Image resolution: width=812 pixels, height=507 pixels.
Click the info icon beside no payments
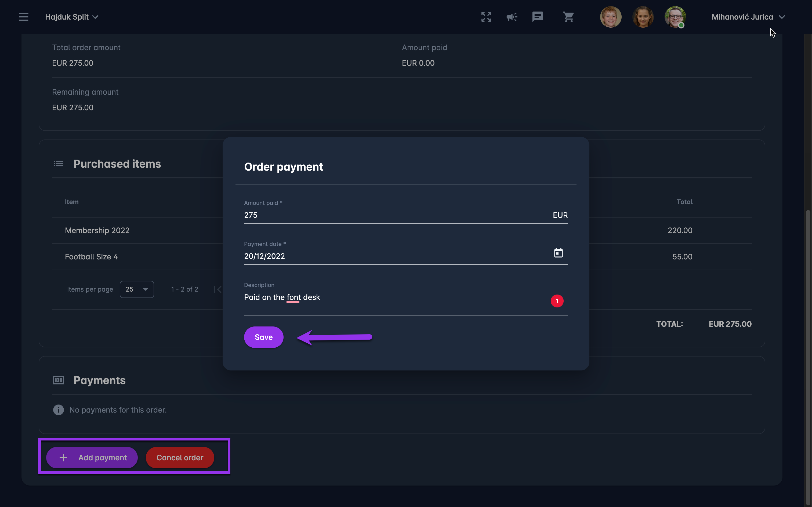click(x=58, y=410)
